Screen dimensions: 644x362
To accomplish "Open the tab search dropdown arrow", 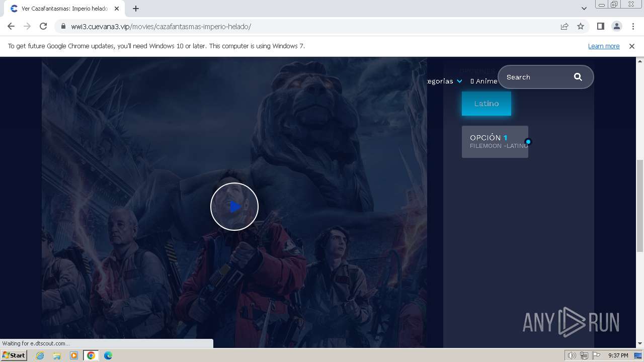I will point(584,9).
